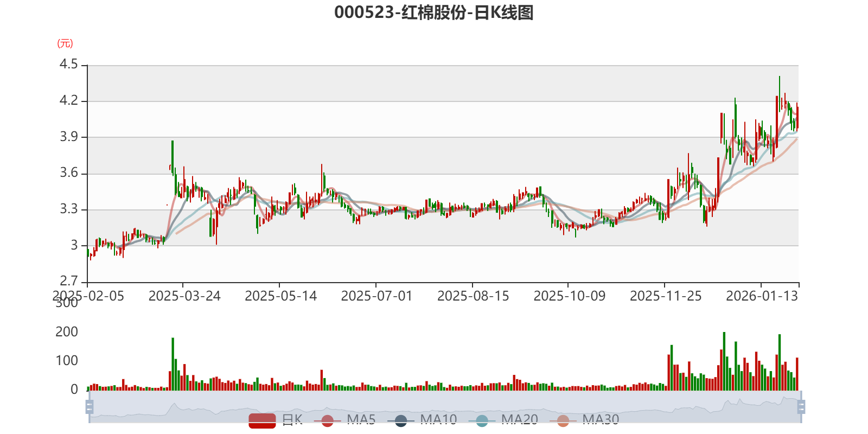Click the data zoom range bar below the volume chart
Image resolution: width=868 pixels, height=434 pixels.
(x=445, y=407)
